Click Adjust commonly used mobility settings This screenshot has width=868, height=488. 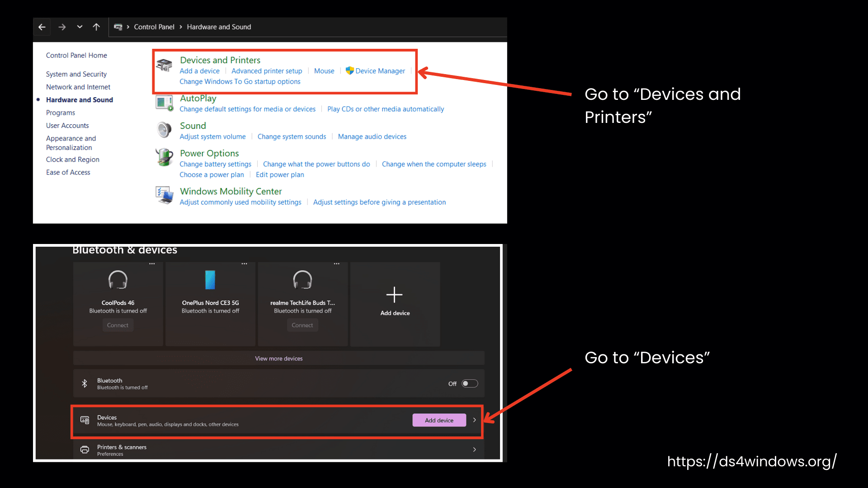[240, 202]
